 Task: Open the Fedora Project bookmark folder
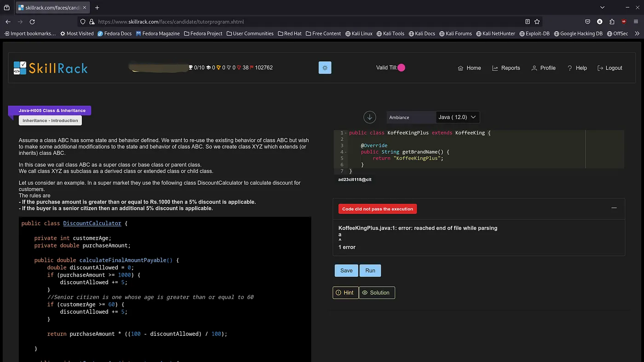[x=203, y=34]
